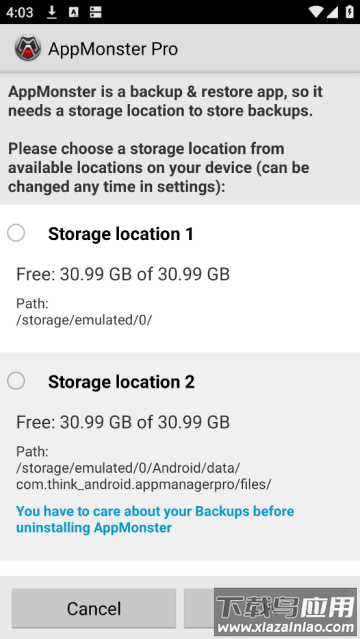Tap the download arrow status bar icon
Image resolution: width=360 pixels, height=639 pixels.
51,12
